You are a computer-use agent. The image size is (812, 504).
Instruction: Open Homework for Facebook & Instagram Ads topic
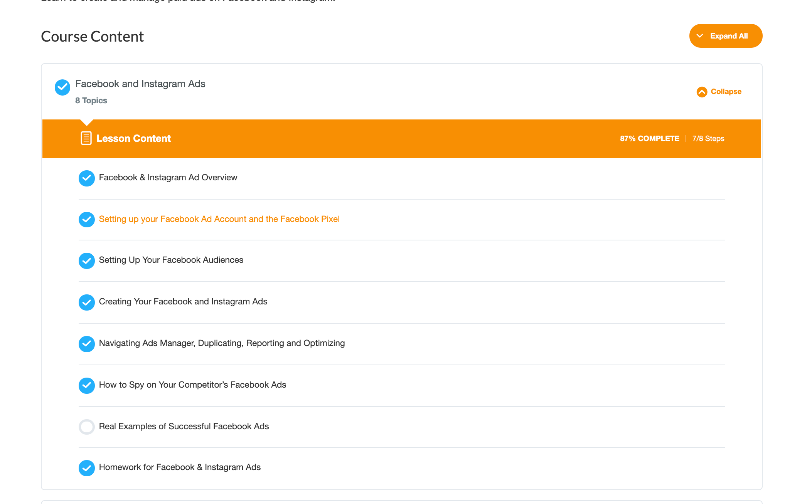(x=180, y=467)
